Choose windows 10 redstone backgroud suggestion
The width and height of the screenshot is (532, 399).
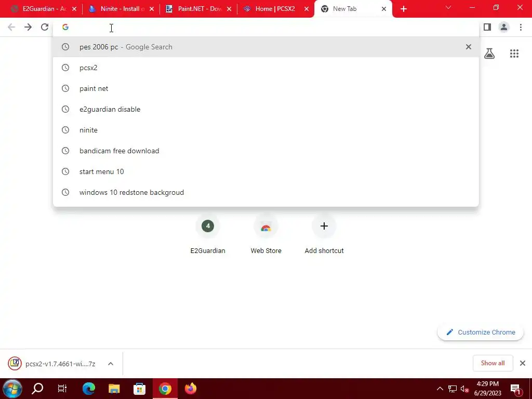(x=266, y=192)
